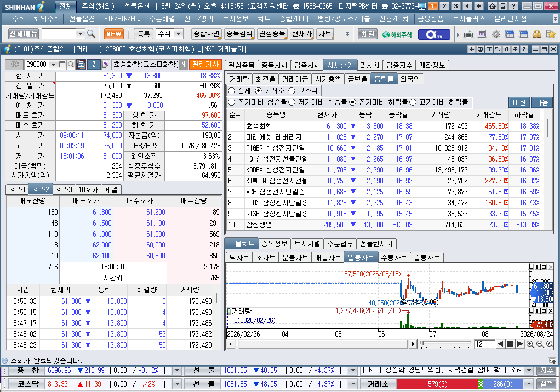Toggle the 토 button next to stock code
Viewport: 560px width, 392px height.
(x=81, y=64)
